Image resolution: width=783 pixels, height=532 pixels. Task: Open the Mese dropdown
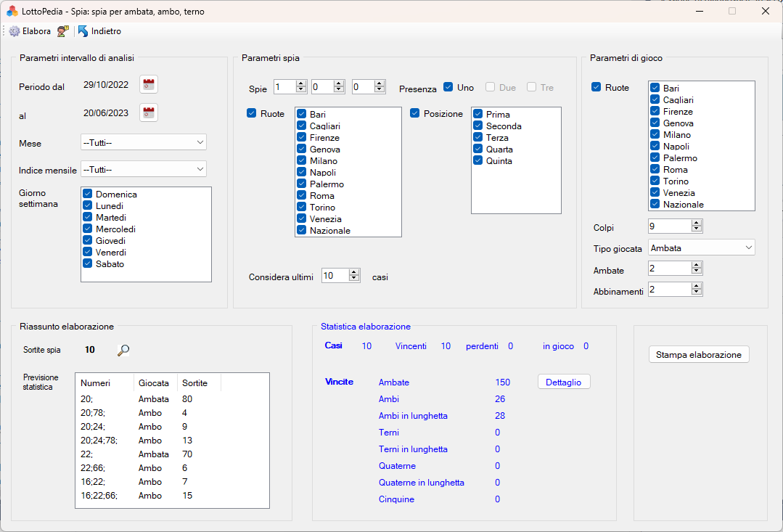pos(143,142)
